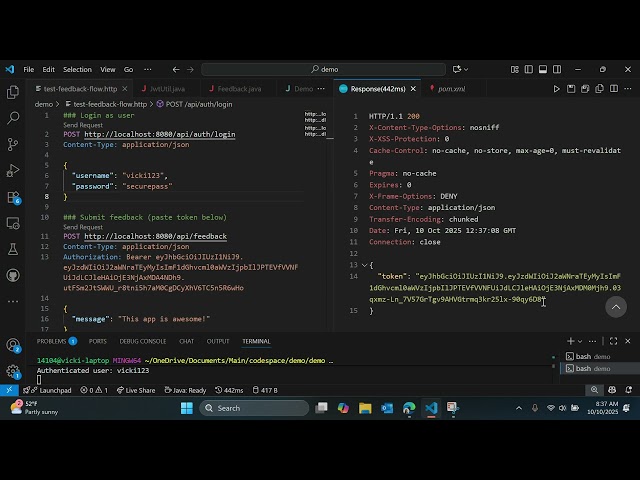
Task: Create a new terminal with plus
Action: click(x=571, y=341)
